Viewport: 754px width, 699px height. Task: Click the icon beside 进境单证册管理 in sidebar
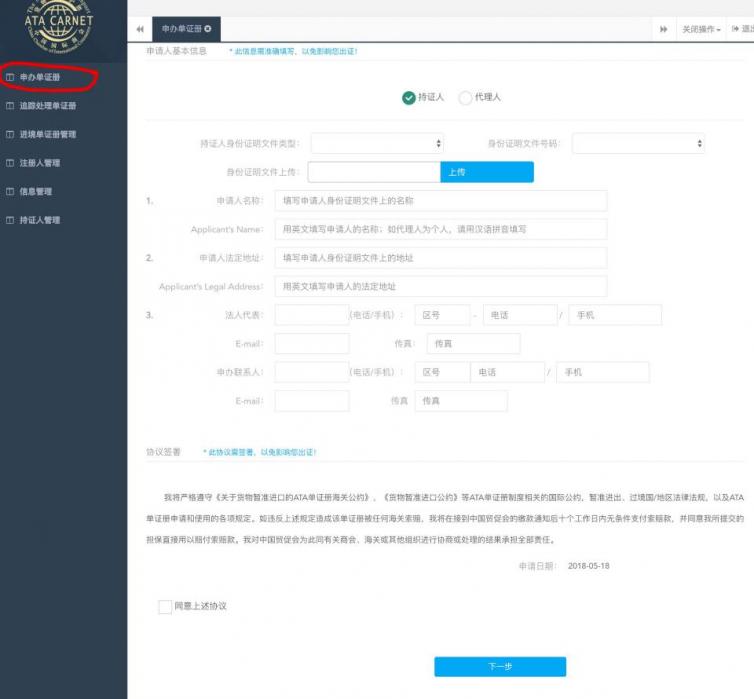10,135
